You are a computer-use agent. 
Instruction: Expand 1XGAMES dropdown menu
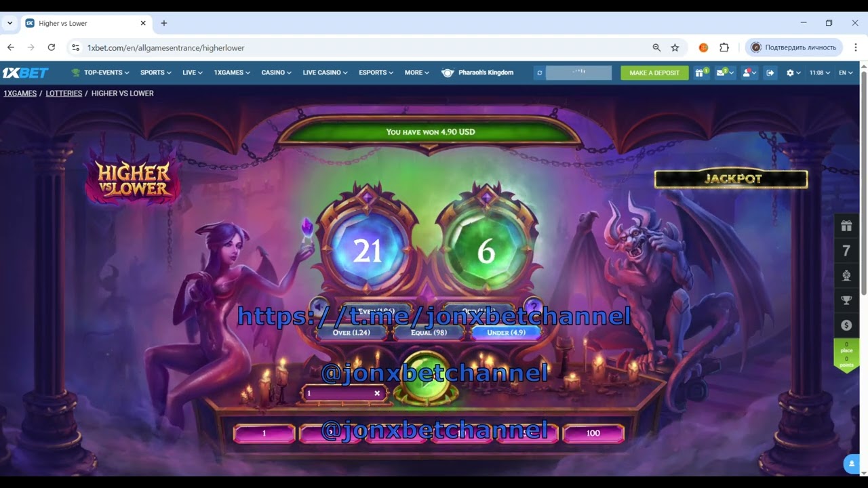coord(232,73)
